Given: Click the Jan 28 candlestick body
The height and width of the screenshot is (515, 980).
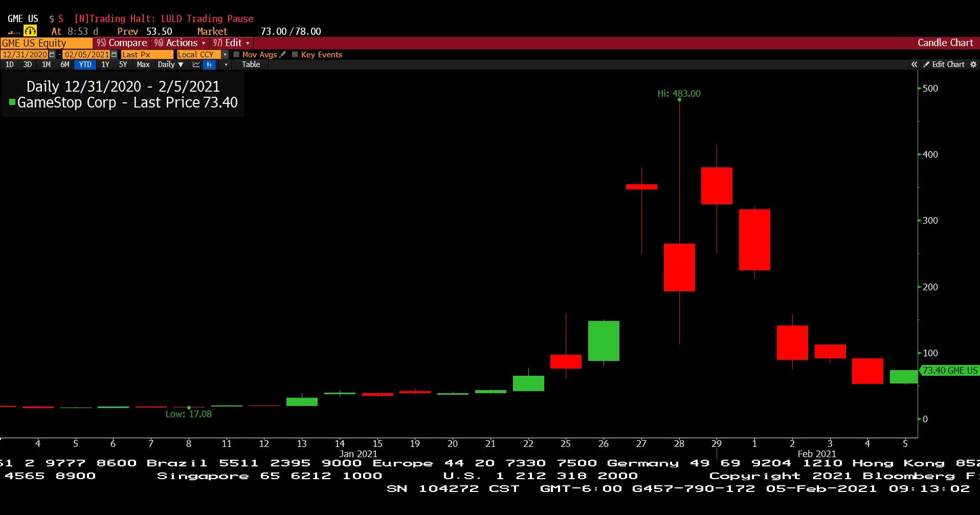Looking at the screenshot, I should [679, 267].
